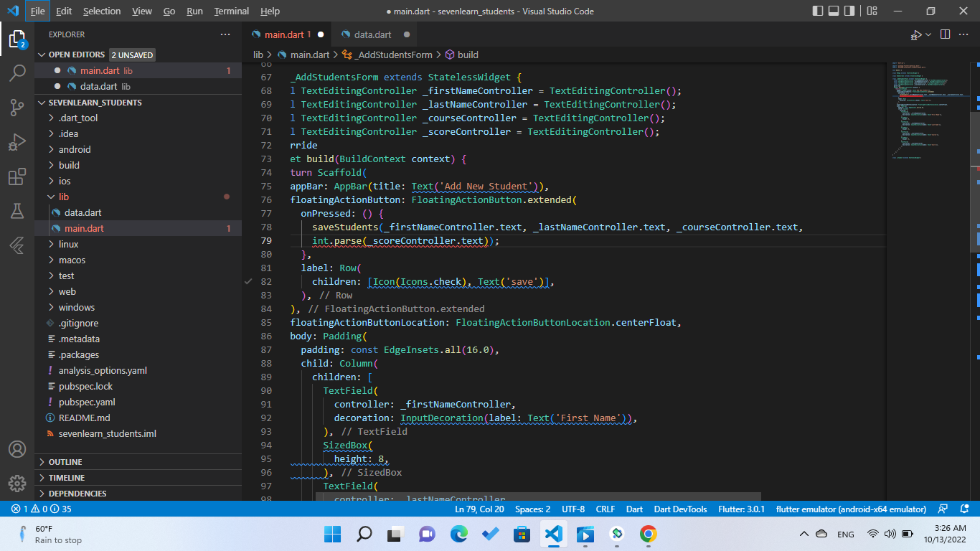Select flutter emulator device in status bar
The image size is (980, 551).
point(851,509)
